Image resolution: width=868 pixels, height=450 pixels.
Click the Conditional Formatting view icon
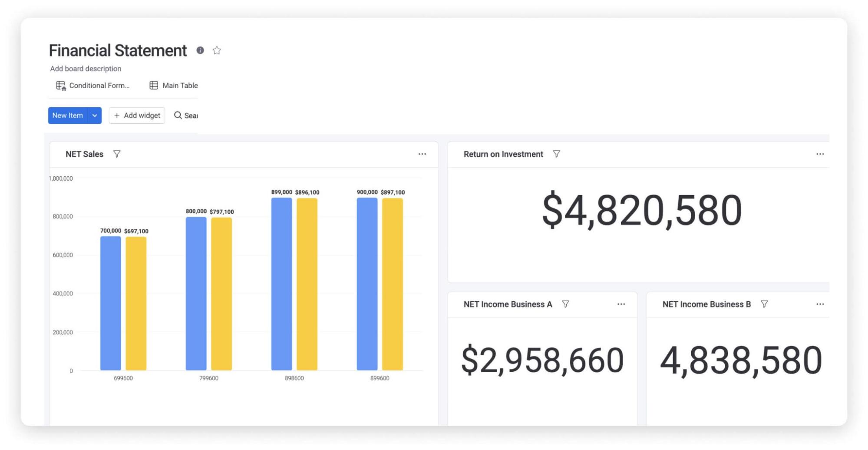60,85
